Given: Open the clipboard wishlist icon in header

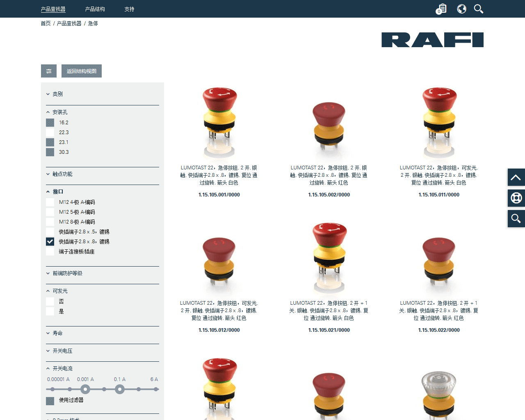Looking at the screenshot, I should 441,9.
